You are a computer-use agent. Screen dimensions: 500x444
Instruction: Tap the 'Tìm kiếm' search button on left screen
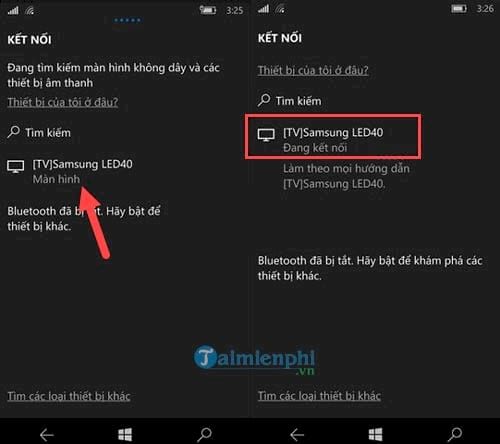(39, 132)
